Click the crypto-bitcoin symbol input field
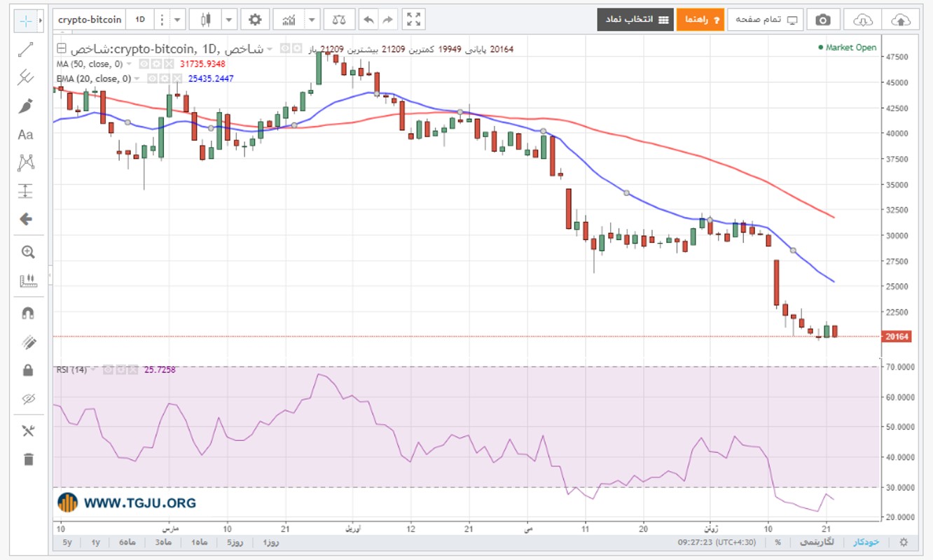 [x=90, y=20]
